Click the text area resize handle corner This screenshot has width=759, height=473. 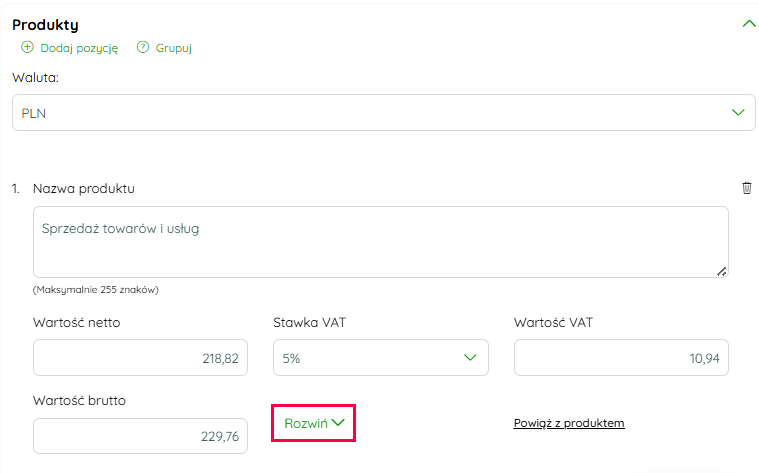point(722,272)
